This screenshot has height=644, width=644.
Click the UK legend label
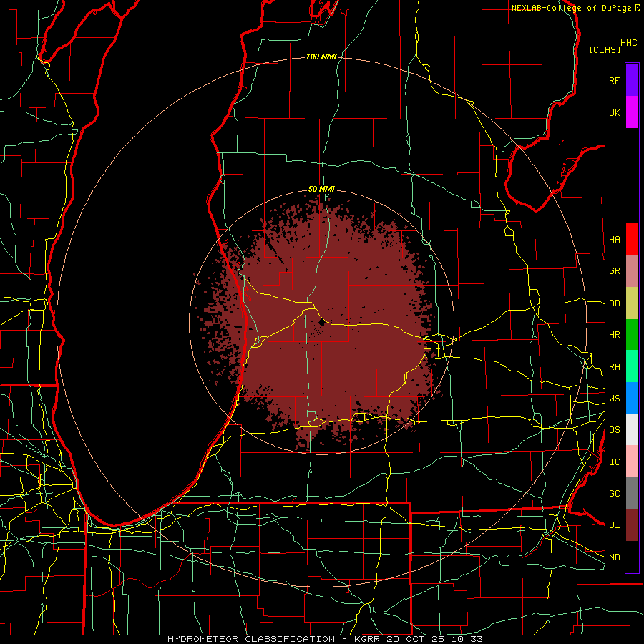click(x=615, y=112)
